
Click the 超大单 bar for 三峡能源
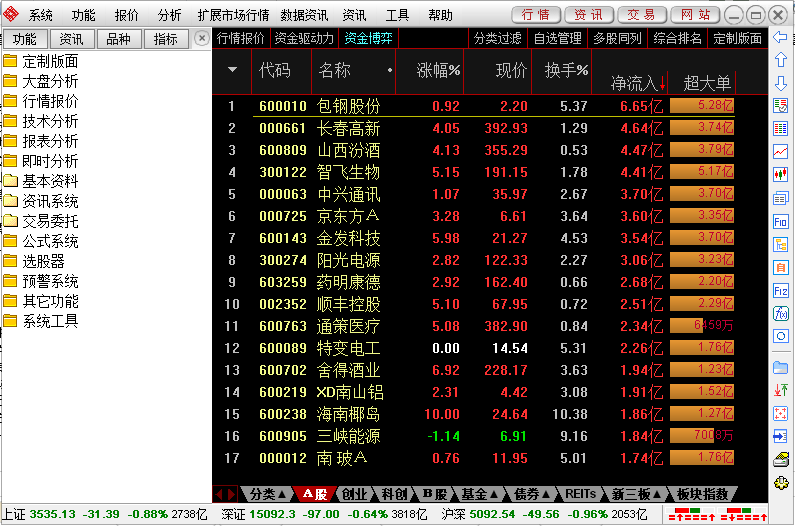pyautogui.click(x=702, y=435)
